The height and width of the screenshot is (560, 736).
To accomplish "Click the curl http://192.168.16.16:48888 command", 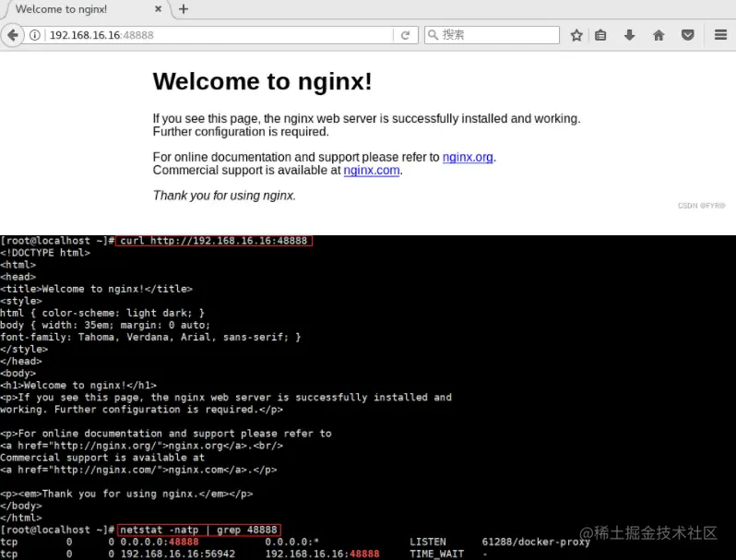I will [214, 241].
